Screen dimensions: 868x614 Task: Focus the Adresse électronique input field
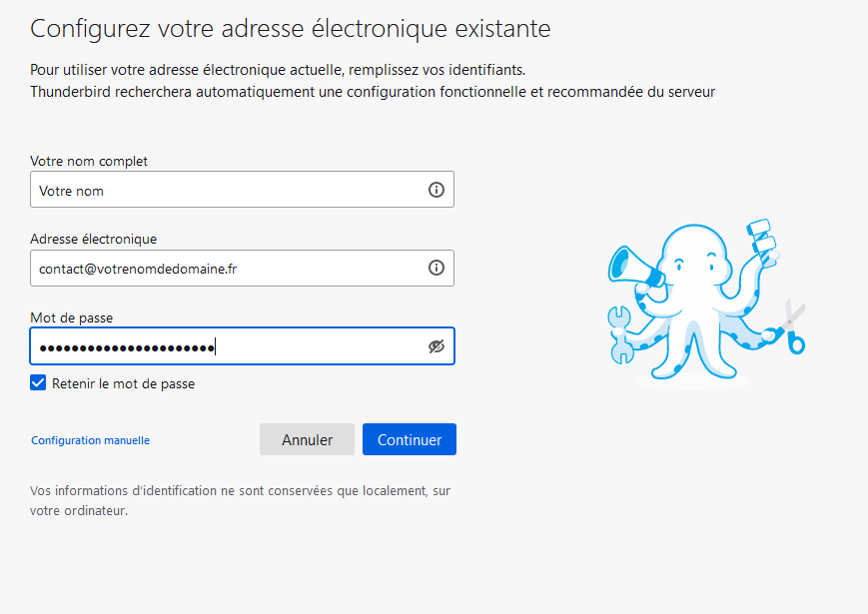point(242,269)
